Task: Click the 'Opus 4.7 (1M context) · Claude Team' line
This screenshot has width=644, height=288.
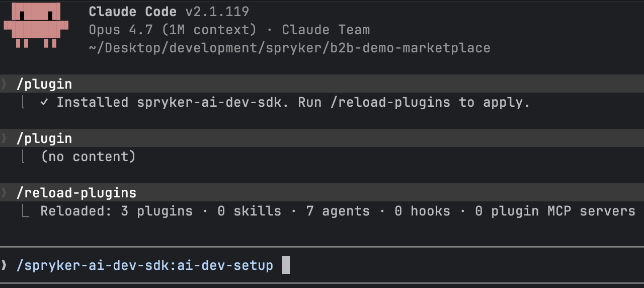Action: click(229, 30)
